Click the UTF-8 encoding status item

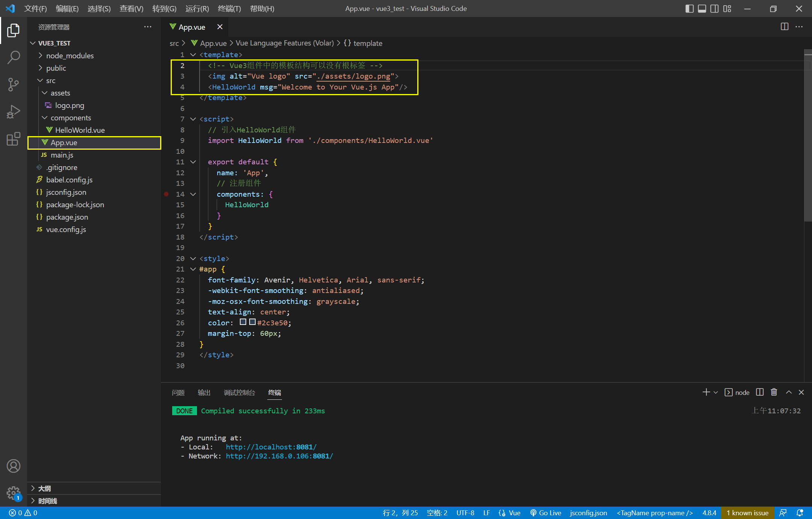pos(465,513)
